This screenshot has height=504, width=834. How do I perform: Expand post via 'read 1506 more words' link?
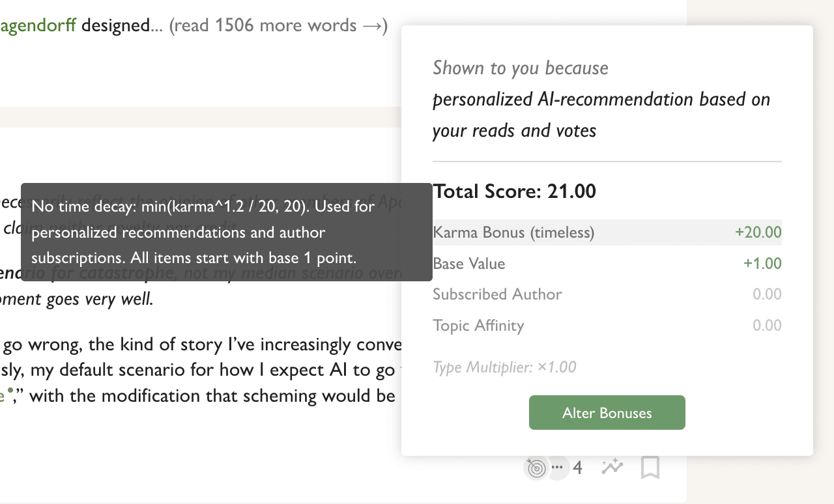[x=278, y=25]
